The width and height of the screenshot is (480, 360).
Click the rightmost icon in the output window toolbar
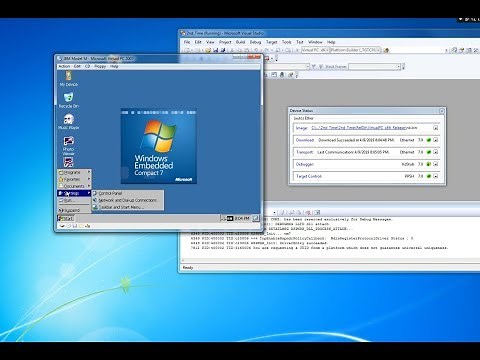317,212
